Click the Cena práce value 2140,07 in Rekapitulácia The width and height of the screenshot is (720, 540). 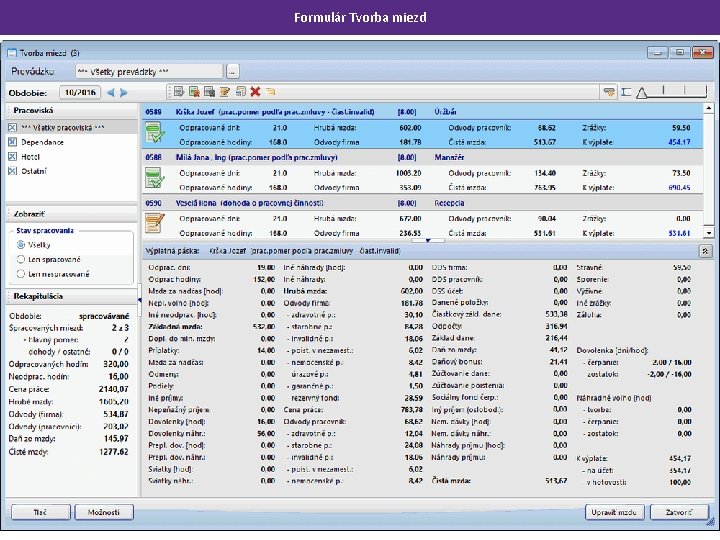point(113,389)
